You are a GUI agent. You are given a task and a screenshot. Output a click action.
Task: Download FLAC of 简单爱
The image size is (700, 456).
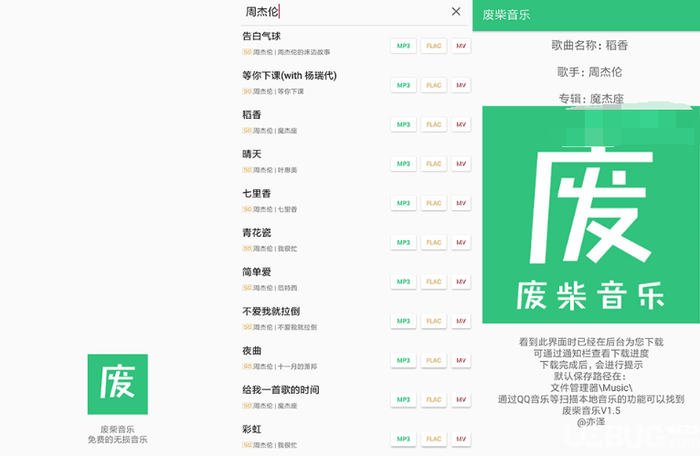pyautogui.click(x=433, y=282)
